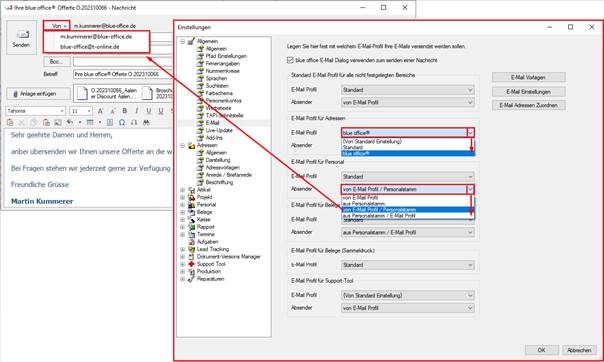This screenshot has width=604, height=362.
Task: Open E-Mail Einstellungen button
Action: [528, 92]
